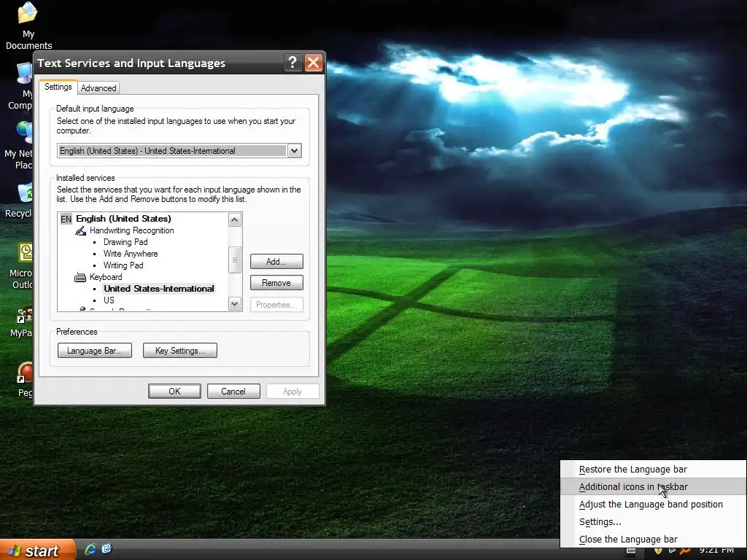Image resolution: width=747 pixels, height=560 pixels.
Task: Click the services list scroll up arrow
Action: coord(234,220)
